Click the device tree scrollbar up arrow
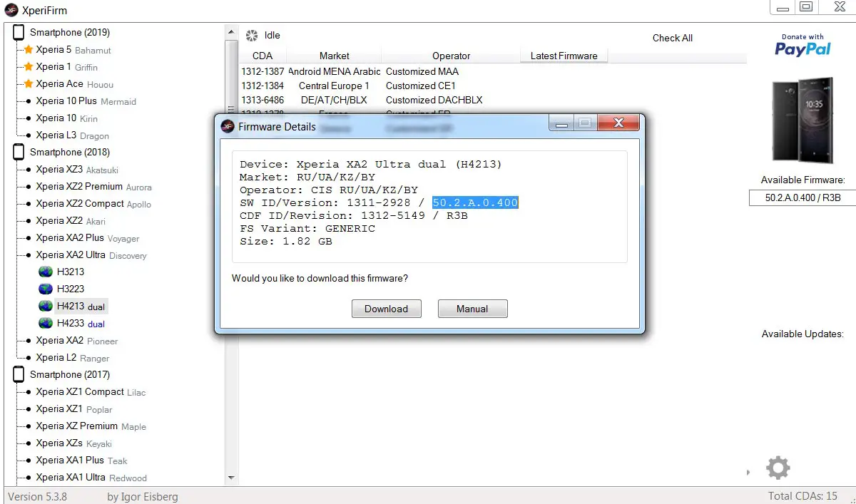This screenshot has height=504, width=856. pos(231,32)
